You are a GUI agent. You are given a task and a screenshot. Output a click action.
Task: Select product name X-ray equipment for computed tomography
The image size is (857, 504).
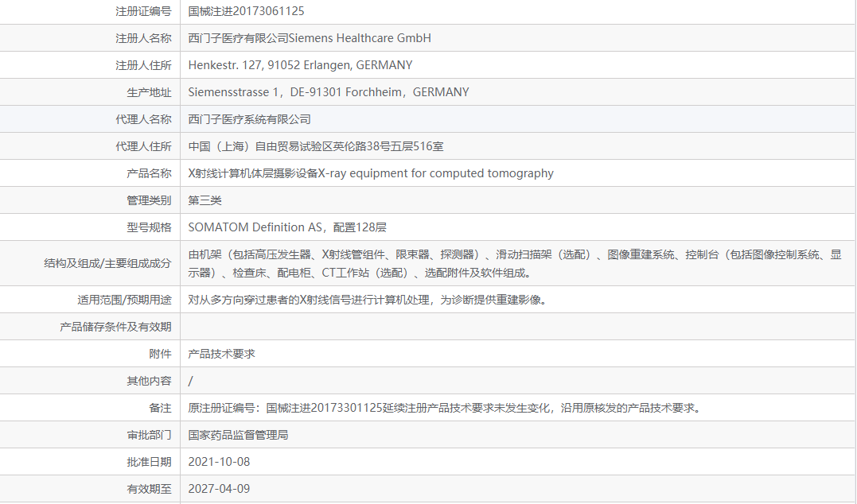371,173
